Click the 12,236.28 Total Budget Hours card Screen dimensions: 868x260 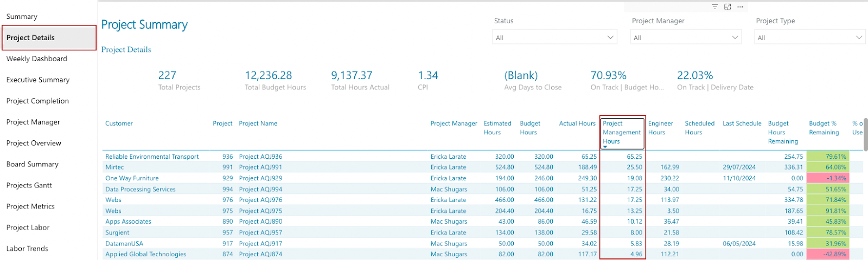coord(275,80)
